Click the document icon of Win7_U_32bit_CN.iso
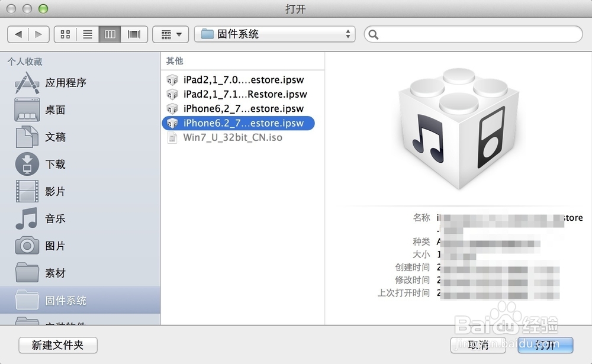592x364 pixels. (172, 137)
